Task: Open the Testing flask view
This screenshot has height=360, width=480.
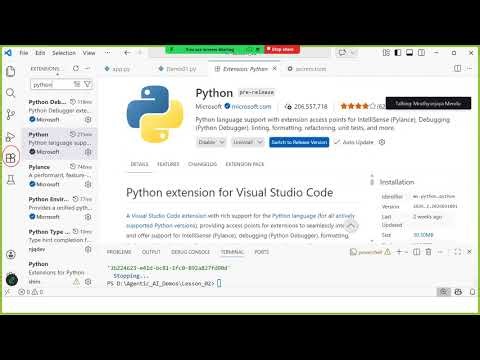Action: (11, 180)
